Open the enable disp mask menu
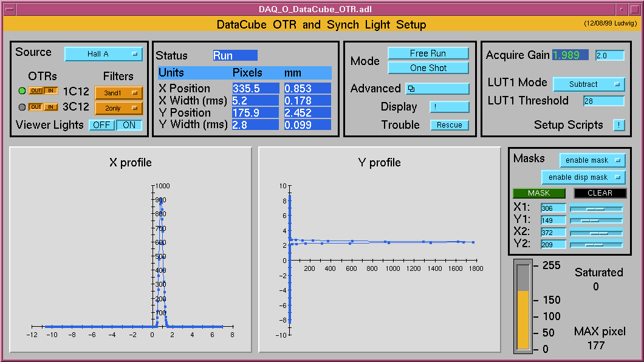This screenshot has height=362, width=644. 583,177
